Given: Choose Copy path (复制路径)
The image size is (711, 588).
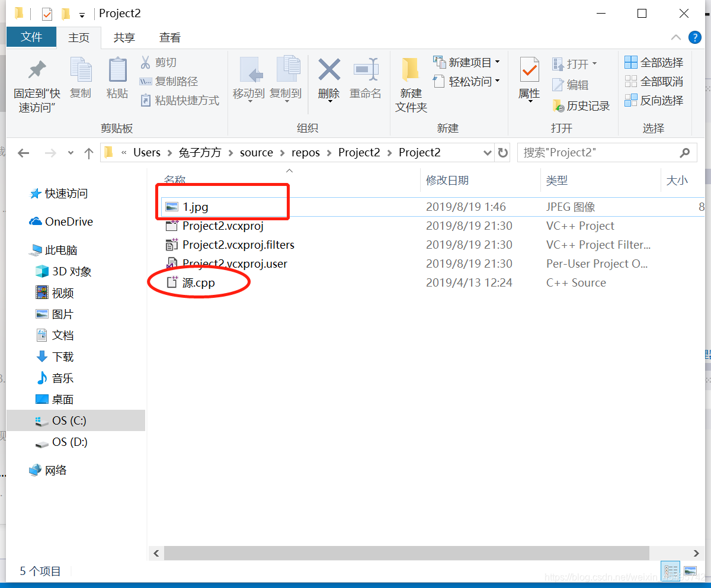Looking at the screenshot, I should pyautogui.click(x=168, y=81).
